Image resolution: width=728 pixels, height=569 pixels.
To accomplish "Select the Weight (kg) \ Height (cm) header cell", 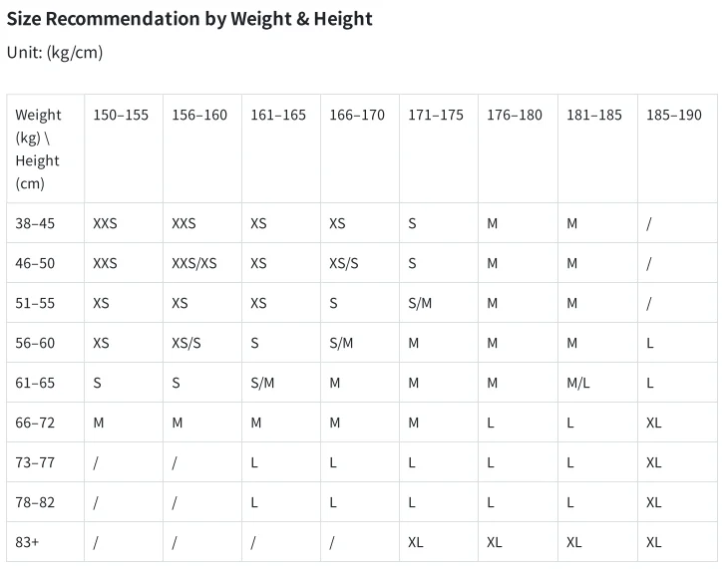I will tap(38, 148).
